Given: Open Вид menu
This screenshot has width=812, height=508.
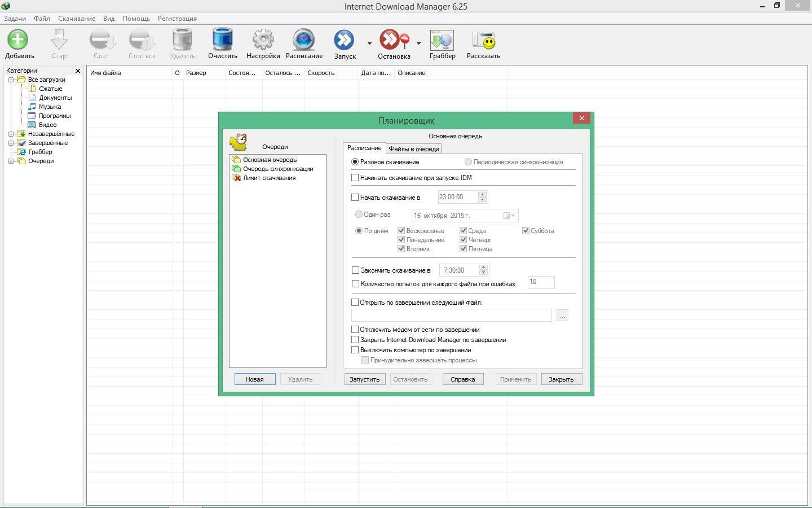Looking at the screenshot, I should point(109,19).
